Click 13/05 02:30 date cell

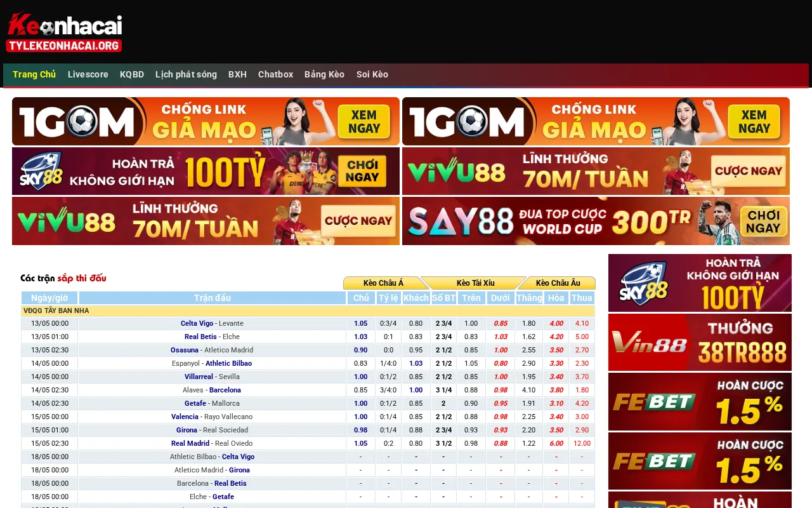click(49, 350)
